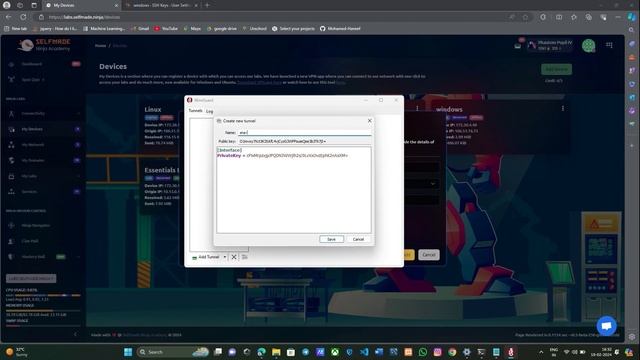Switch to the My Devices browser tab
Image resolution: width=640 pixels, height=360 pixels.
coord(81,5)
